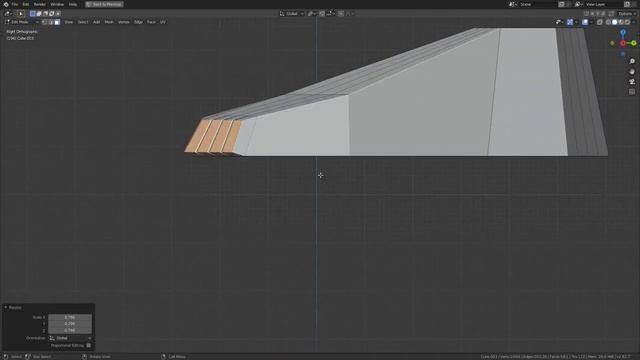Toggle the snapping magnet icon
The width and height of the screenshot is (640, 360).
pos(322,14)
